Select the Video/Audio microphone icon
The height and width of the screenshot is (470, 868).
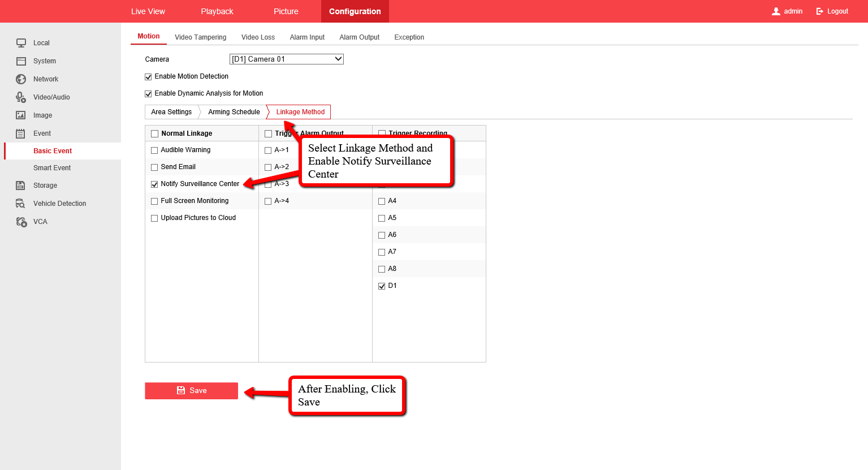[21, 97]
